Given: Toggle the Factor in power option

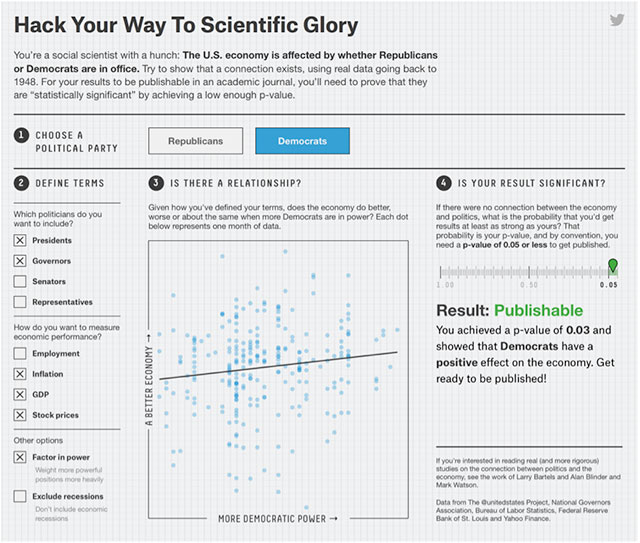Looking at the screenshot, I should [20, 457].
